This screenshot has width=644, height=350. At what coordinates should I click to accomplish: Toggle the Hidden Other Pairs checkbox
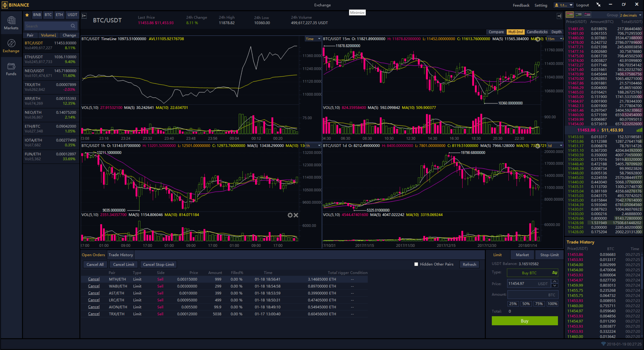click(x=416, y=264)
